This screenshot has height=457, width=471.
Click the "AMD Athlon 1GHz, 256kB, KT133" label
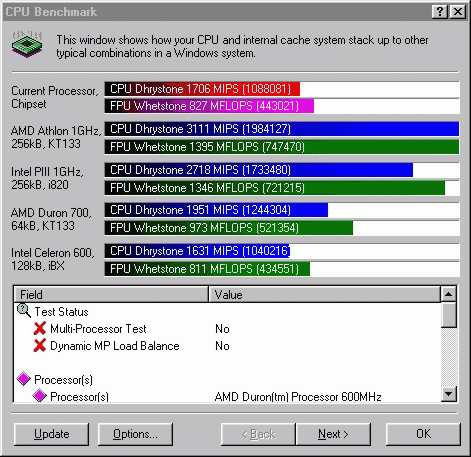pos(56,137)
